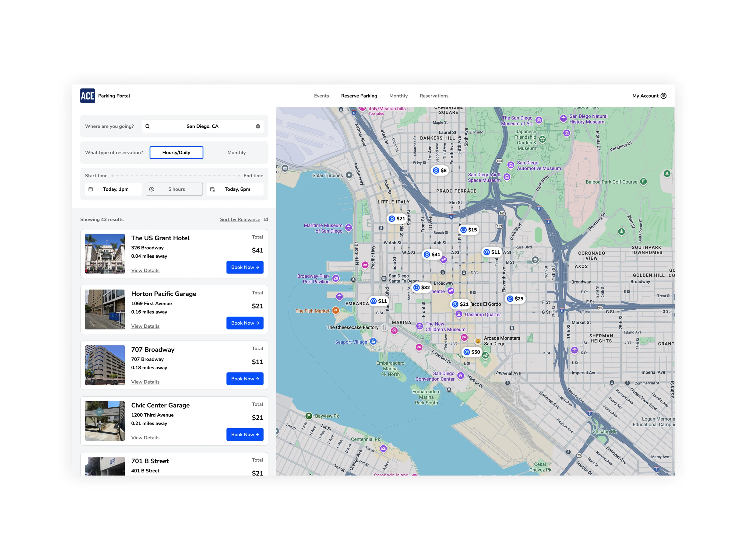Select the $8 parking pin near Bankers Hill
The height and width of the screenshot is (560, 747).
[440, 171]
